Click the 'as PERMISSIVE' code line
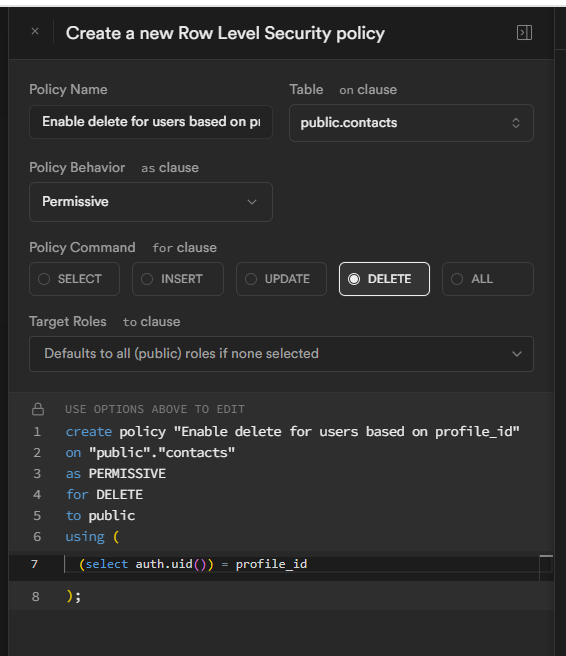566x656 pixels. click(x=116, y=474)
